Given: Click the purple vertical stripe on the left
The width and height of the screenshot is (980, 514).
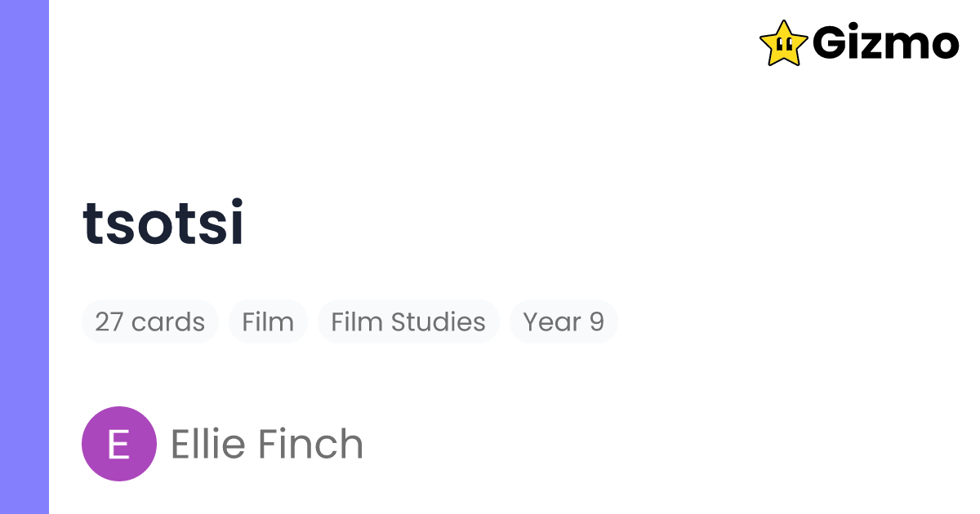Looking at the screenshot, I should (x=24, y=257).
